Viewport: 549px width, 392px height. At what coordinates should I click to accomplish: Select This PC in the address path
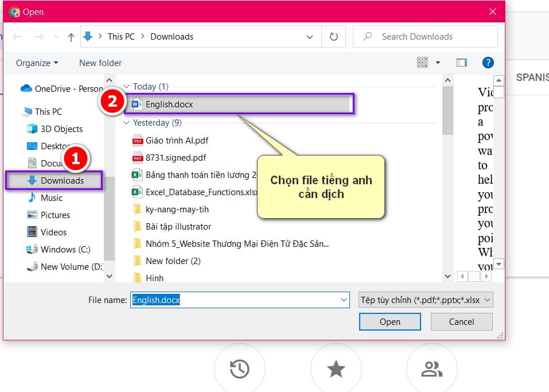121,36
